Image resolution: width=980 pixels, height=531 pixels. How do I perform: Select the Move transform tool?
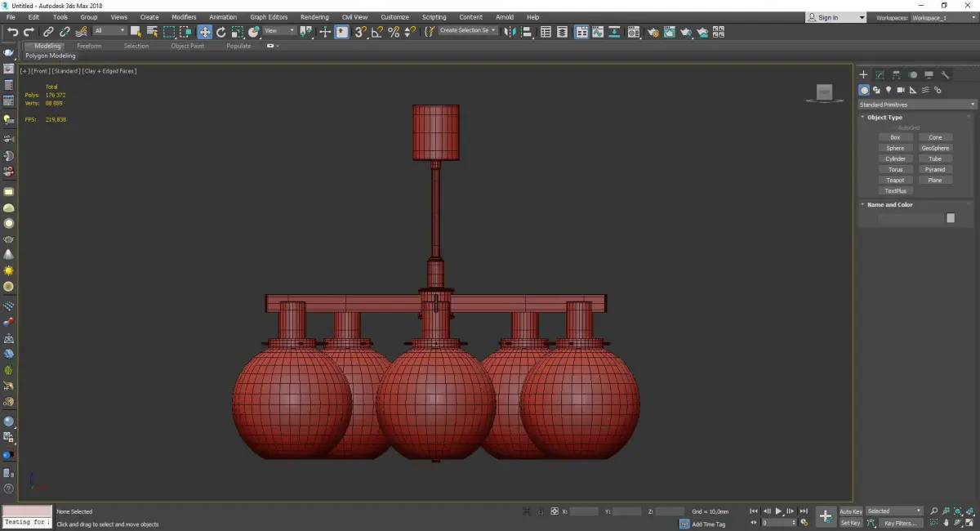coord(204,32)
